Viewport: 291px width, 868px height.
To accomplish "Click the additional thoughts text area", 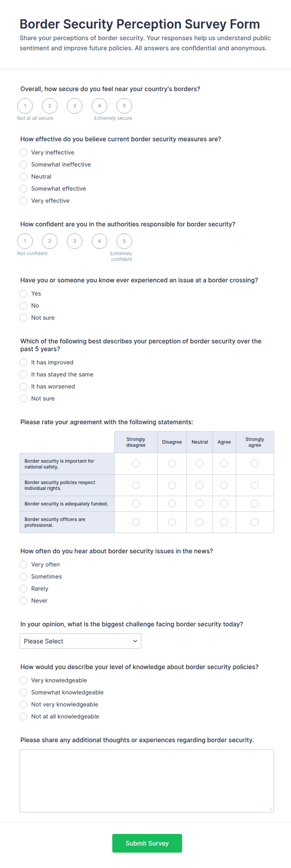I will point(147,781).
